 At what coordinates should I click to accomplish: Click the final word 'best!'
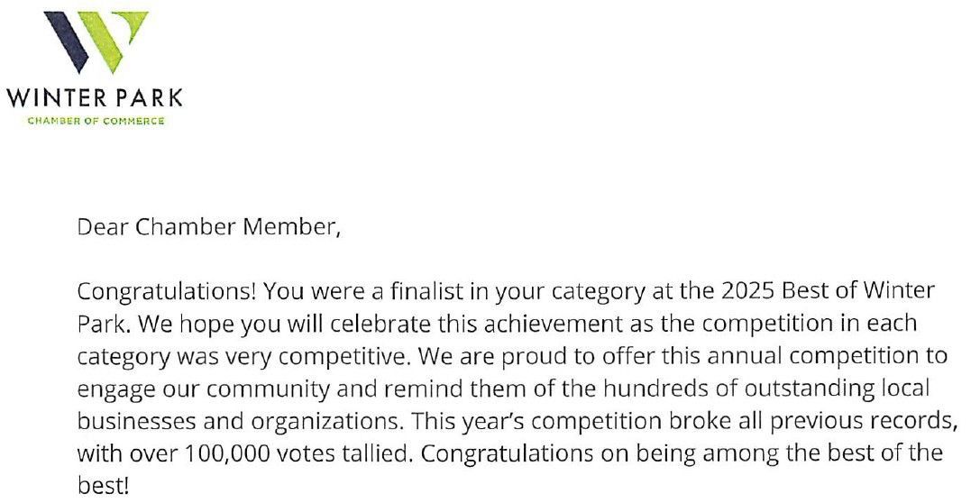[x=103, y=486]
